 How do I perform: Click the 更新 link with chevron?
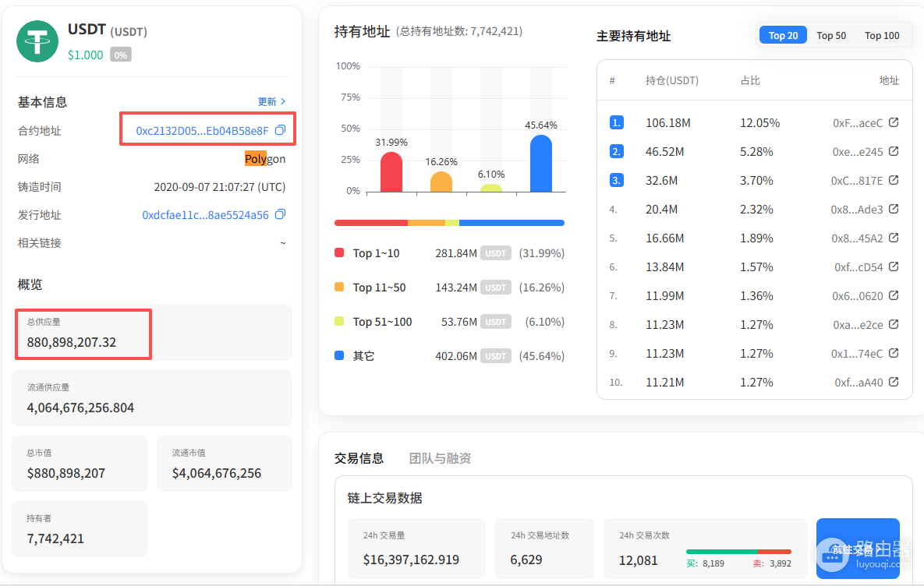271,101
